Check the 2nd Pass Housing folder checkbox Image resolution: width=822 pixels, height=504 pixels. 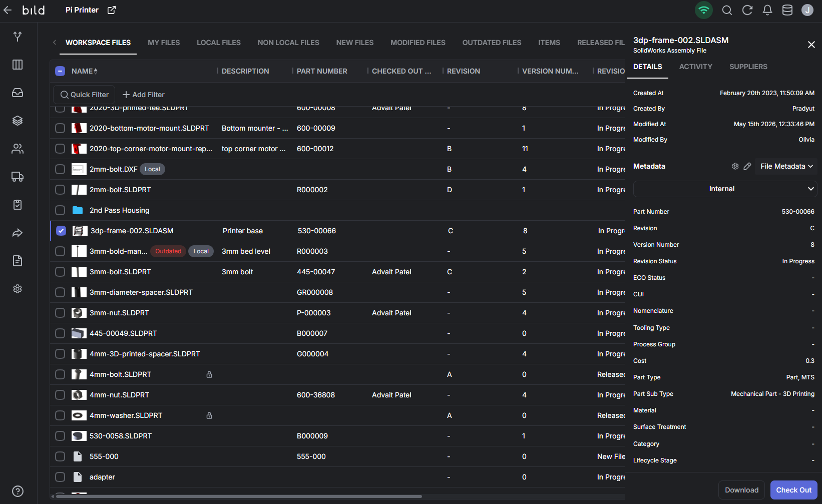[60, 210]
